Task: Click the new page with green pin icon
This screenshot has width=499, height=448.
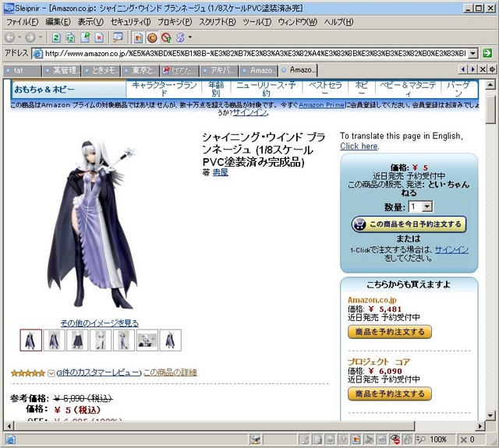Action: click(x=85, y=37)
